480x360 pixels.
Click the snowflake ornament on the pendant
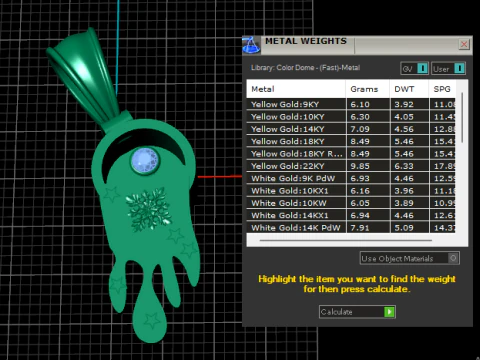pyautogui.click(x=149, y=210)
